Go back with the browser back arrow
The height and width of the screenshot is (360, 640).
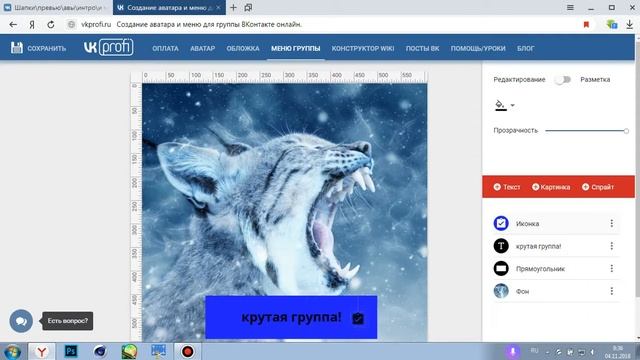point(13,24)
